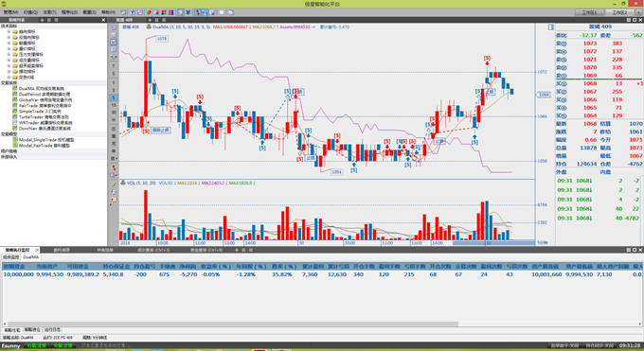Toggle the monthly 月 period button

point(114,143)
